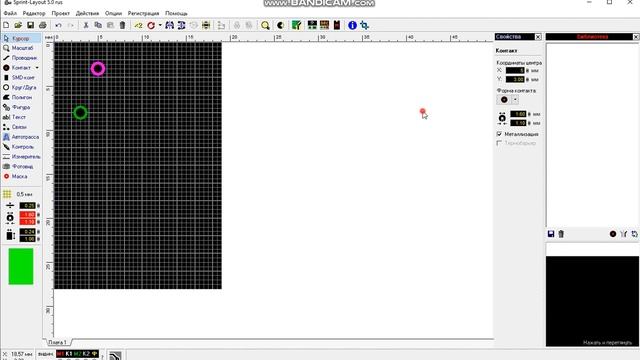
Task: Click the red pad outer diameter field
Action: pos(28,215)
